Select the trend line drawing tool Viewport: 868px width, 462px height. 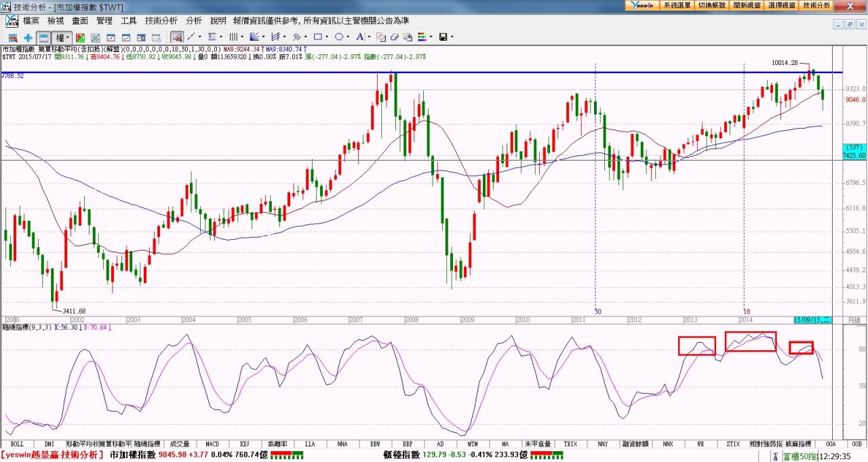click(x=191, y=37)
